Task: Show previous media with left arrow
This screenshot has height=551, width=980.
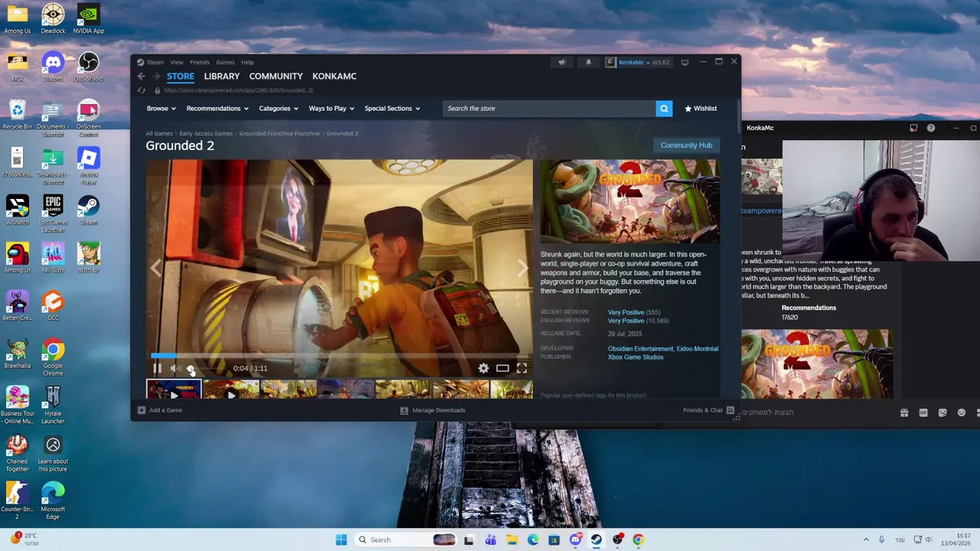Action: (156, 268)
